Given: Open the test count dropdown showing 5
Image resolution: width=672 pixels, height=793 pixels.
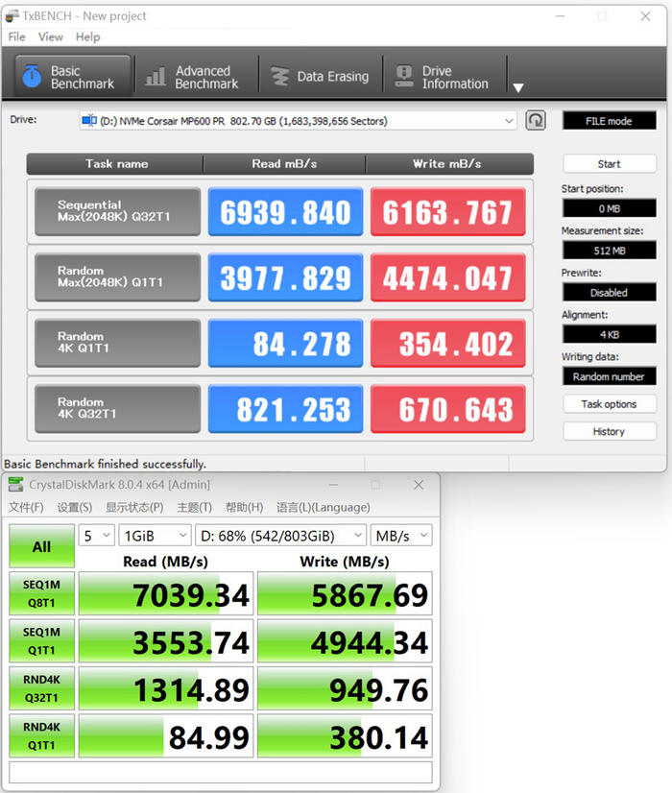Looking at the screenshot, I should [x=97, y=535].
